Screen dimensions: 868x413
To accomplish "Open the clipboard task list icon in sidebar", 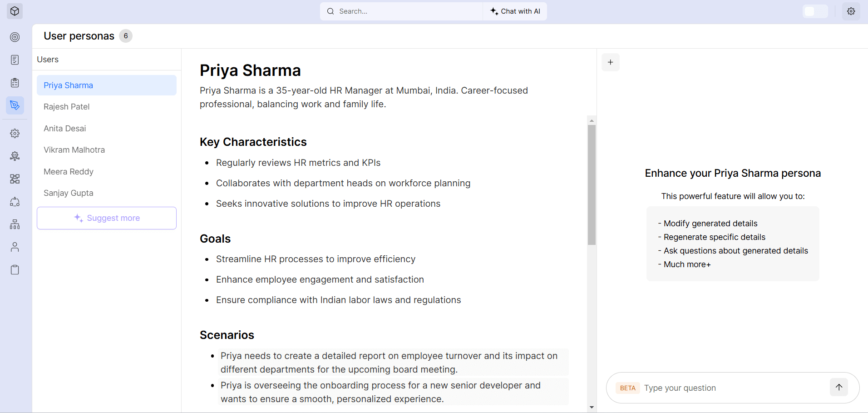I will click(15, 82).
